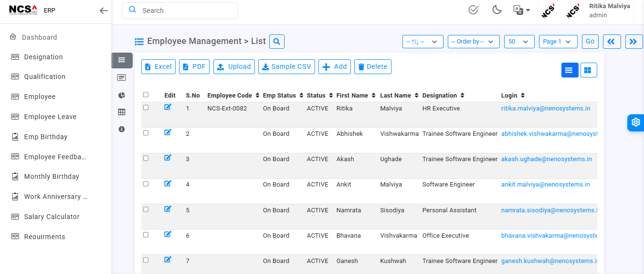Go to last page double-arrow button
Image resolution: width=644 pixels, height=274 pixels.
point(633,42)
